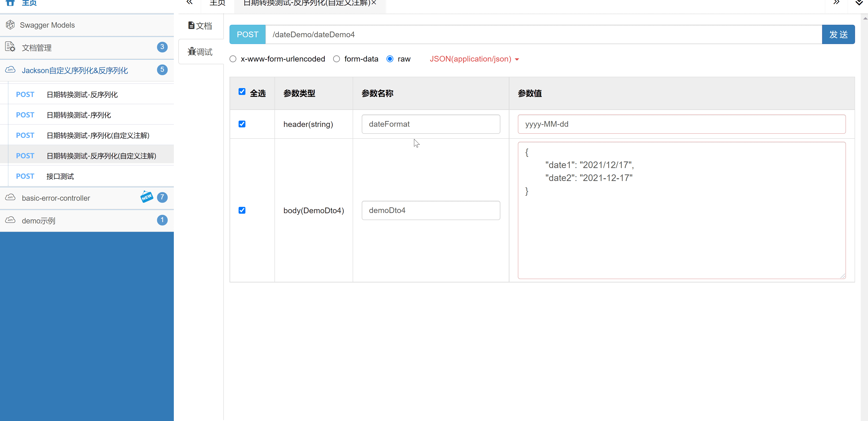Click the bug icon next to 调试
The width and height of the screenshot is (868, 421).
pyautogui.click(x=192, y=51)
